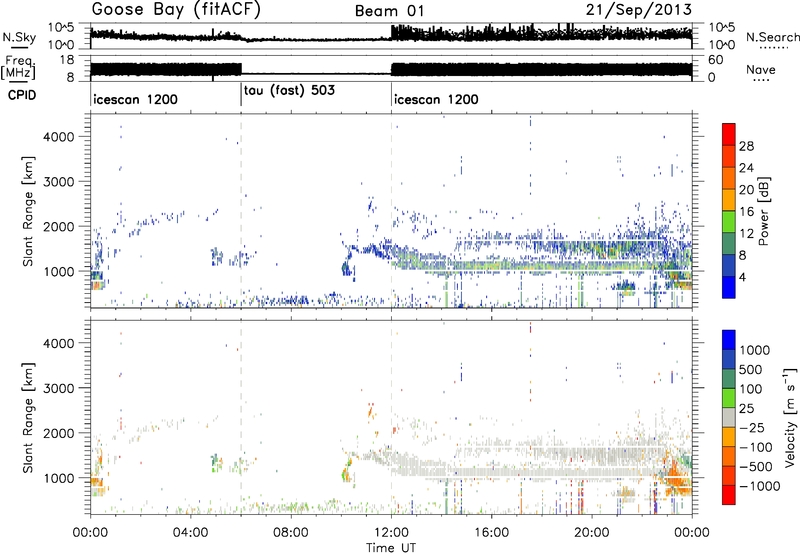Click the '18' tick on frequency axis
Image resolution: width=800 pixels, height=554 pixels.
(x=66, y=60)
